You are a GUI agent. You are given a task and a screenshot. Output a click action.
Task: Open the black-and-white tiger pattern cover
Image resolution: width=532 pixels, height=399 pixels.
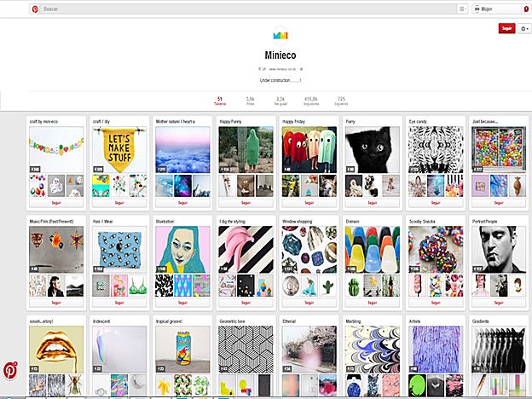(x=436, y=150)
